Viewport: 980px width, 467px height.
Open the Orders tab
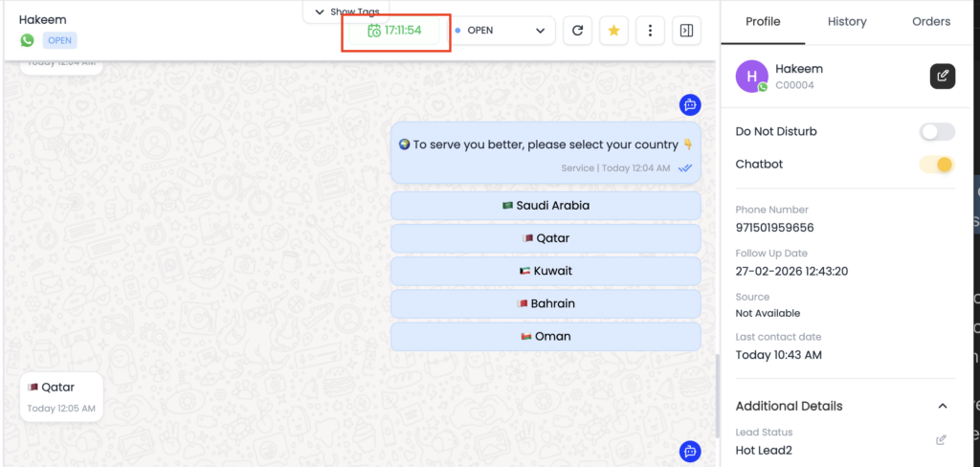930,21
